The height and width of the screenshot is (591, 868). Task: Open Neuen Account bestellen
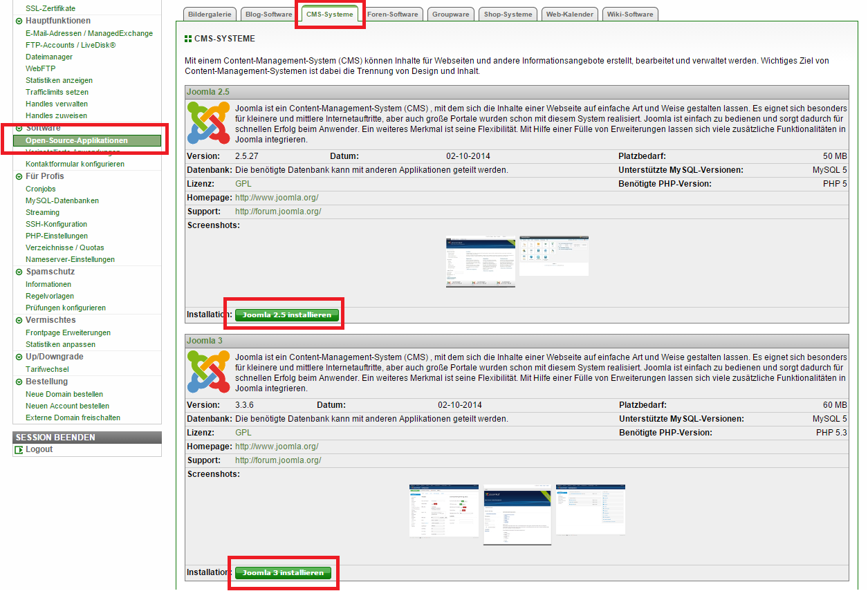pos(67,406)
